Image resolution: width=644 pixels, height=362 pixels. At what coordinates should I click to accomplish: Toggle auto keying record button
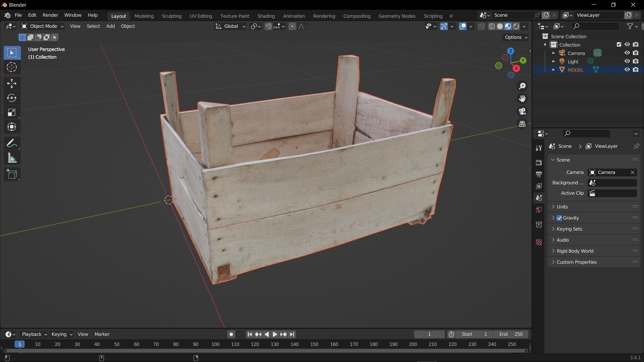click(x=231, y=334)
